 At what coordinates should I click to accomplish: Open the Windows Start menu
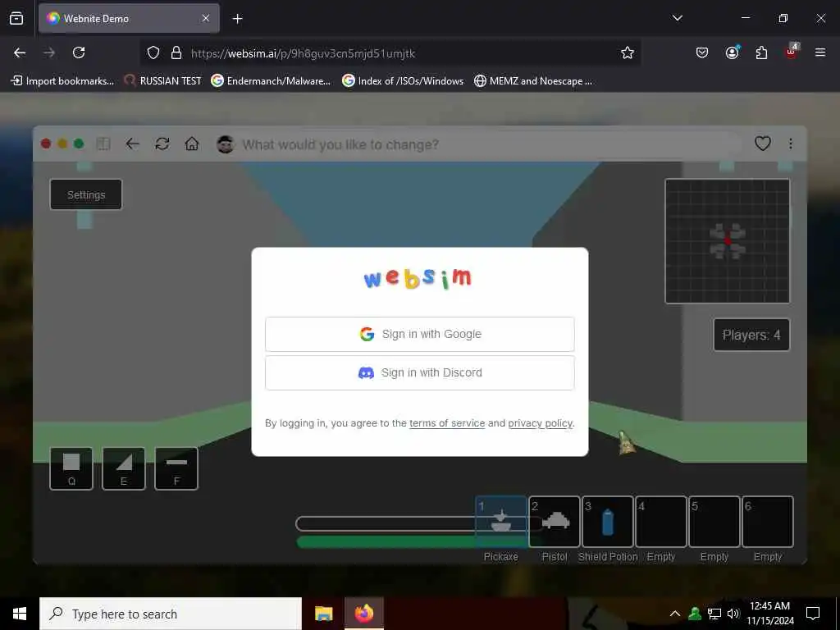pyautogui.click(x=20, y=614)
